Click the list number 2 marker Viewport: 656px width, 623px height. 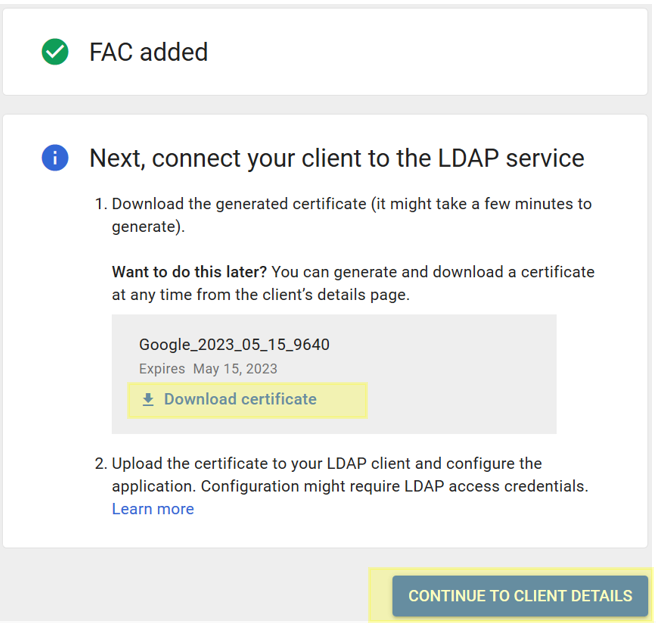coord(100,464)
